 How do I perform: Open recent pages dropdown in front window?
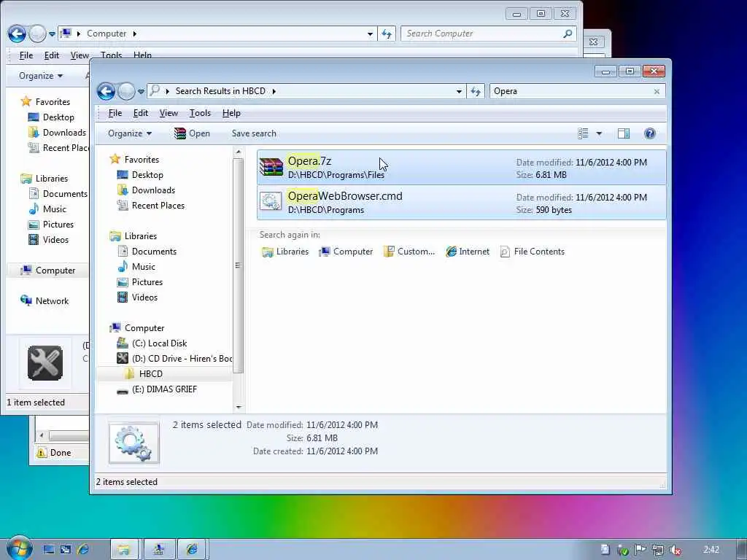141,91
